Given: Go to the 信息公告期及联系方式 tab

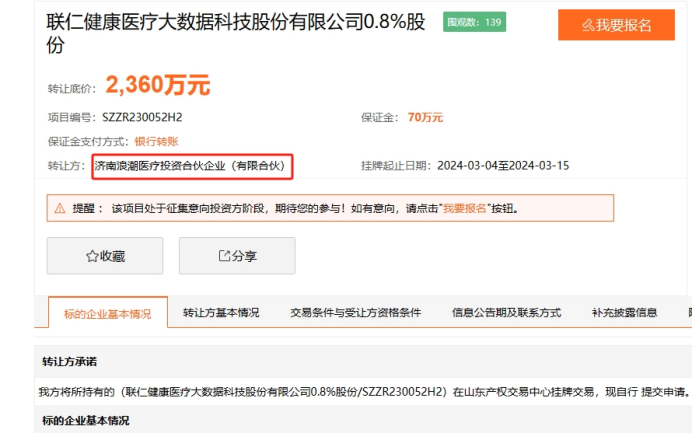Looking at the screenshot, I should (506, 313).
